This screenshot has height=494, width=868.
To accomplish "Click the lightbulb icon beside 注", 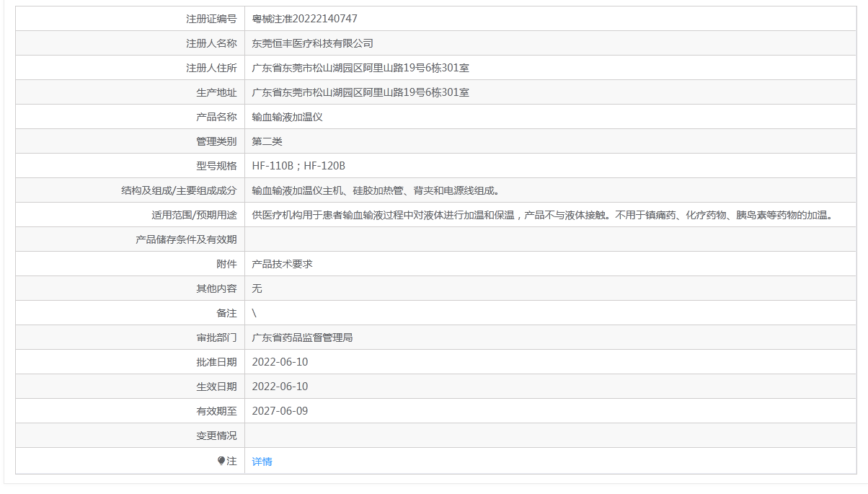I will point(221,461).
